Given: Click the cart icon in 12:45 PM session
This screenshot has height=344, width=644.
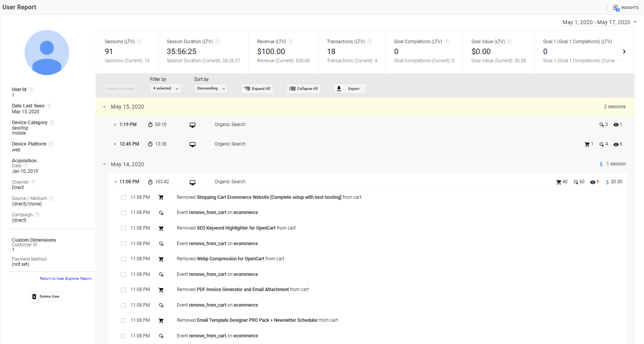Looking at the screenshot, I should tap(587, 144).
